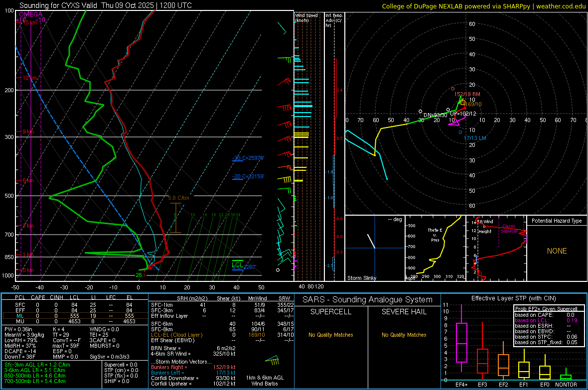
Task: Click the red '6 km' height marker
Action: pyautogui.click(x=28, y=181)
